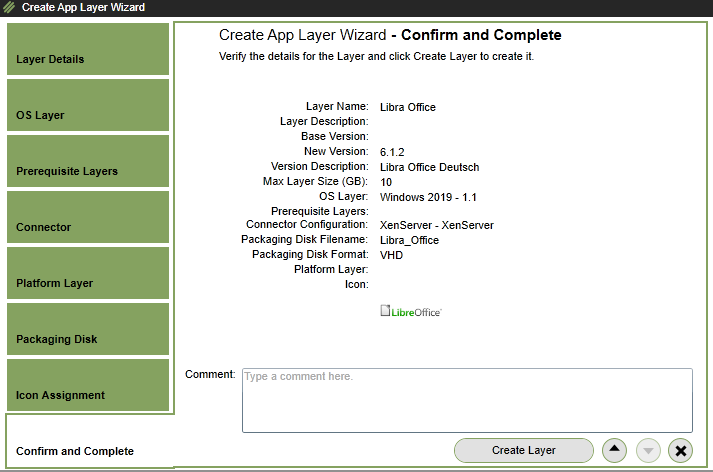Screen dimensions: 713x472
Task: Open the Icon Assignment tab
Action: pyautogui.click(x=88, y=385)
